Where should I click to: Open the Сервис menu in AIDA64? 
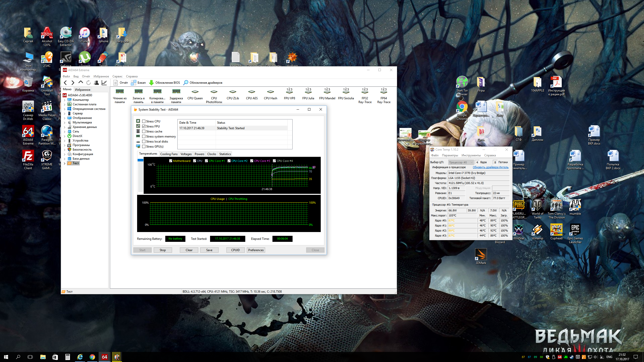pos(117,76)
